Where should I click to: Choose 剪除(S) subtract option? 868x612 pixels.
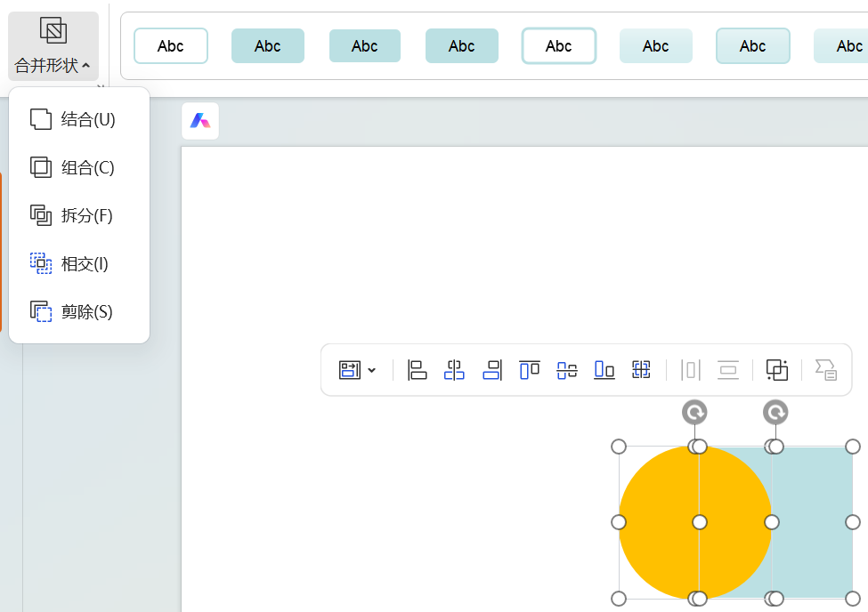pyautogui.click(x=79, y=312)
